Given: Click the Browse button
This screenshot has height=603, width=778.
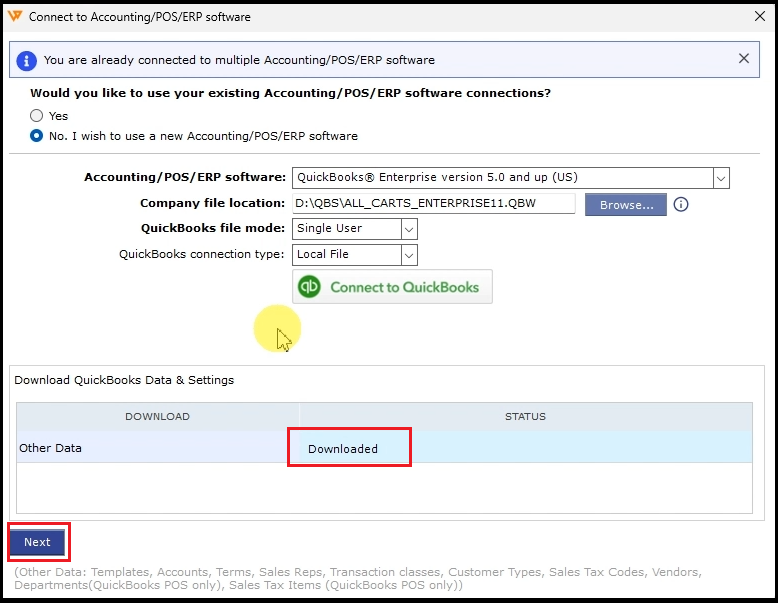Looking at the screenshot, I should point(626,204).
